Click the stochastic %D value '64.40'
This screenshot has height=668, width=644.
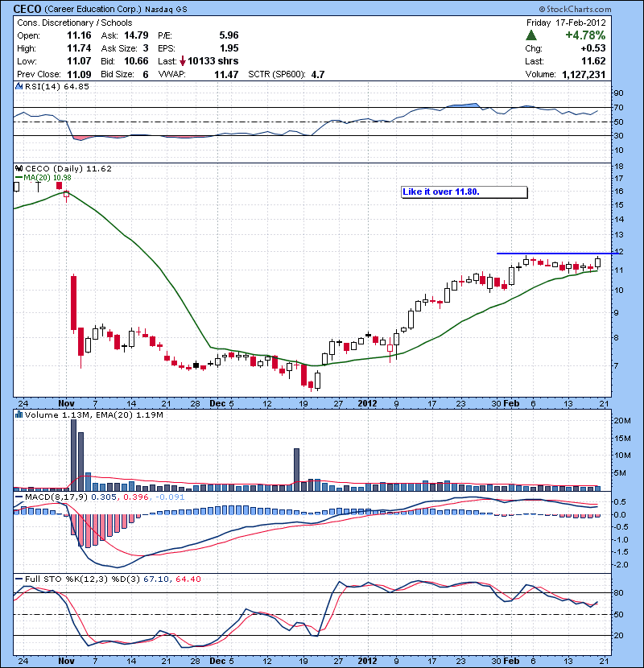tap(188, 579)
